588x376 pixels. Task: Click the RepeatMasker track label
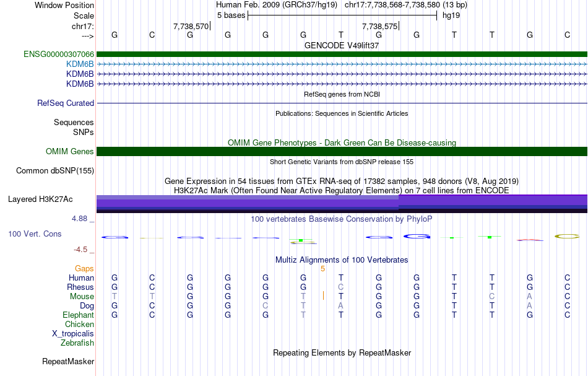(68, 362)
